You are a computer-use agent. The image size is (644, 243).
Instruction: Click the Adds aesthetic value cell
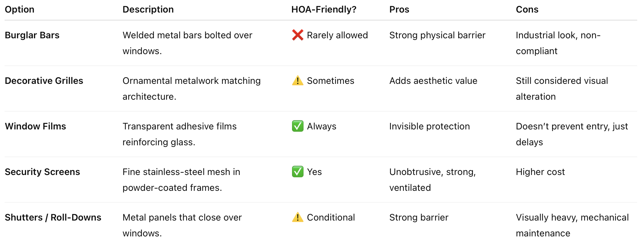[433, 81]
